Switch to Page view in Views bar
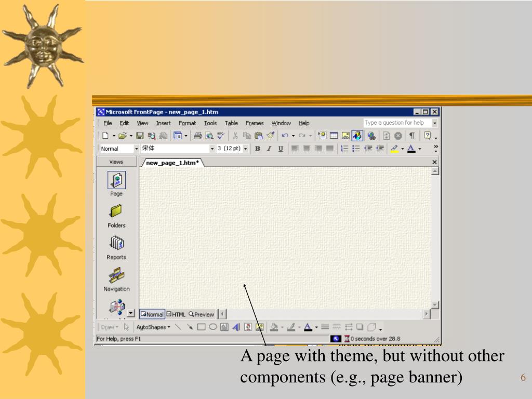The image size is (532, 399). (116, 184)
